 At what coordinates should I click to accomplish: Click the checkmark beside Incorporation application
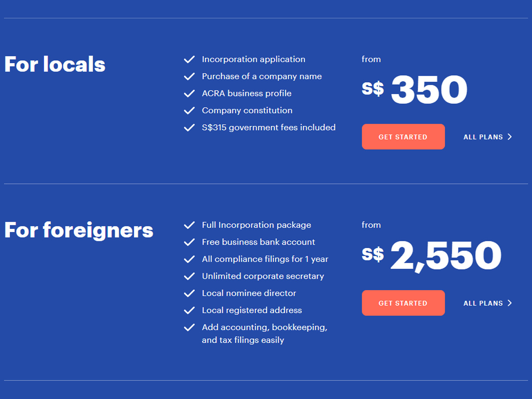point(189,59)
